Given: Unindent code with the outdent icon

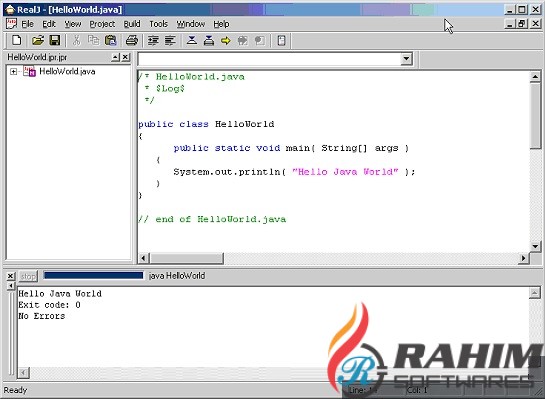Looking at the screenshot, I should coord(170,40).
